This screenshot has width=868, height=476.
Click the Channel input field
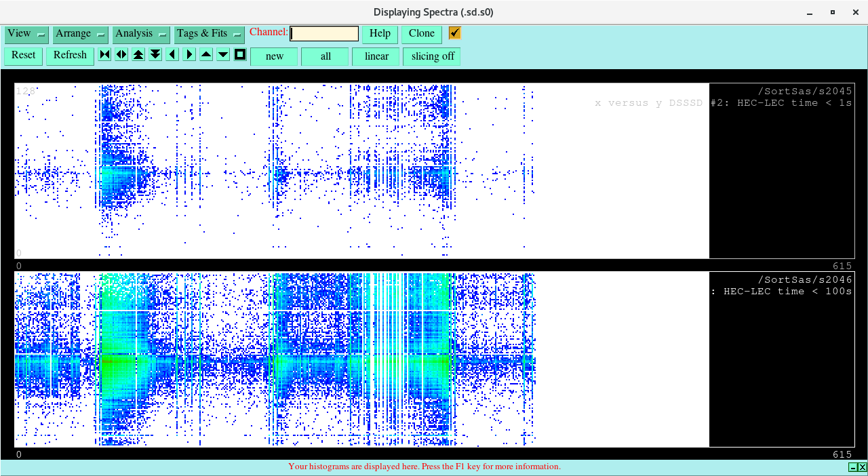[x=324, y=34]
